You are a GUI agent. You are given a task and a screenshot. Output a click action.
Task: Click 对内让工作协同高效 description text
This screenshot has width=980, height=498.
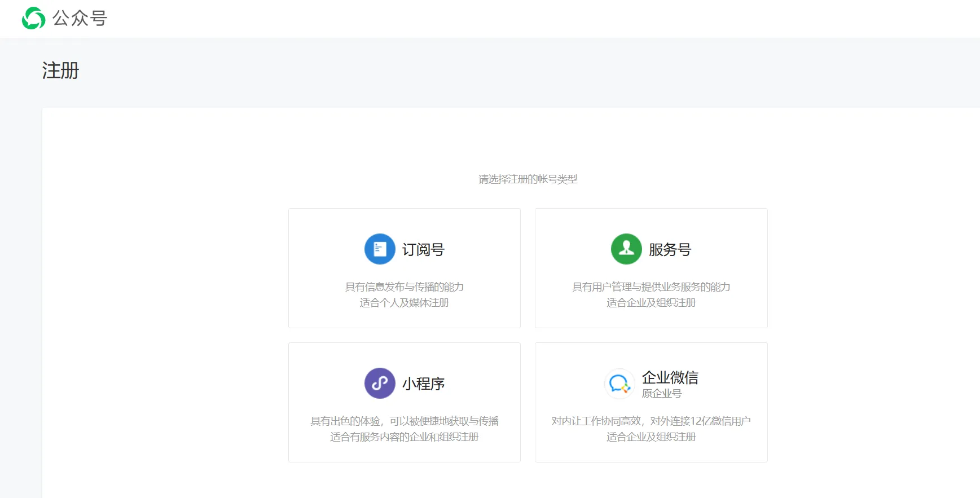tap(651, 421)
